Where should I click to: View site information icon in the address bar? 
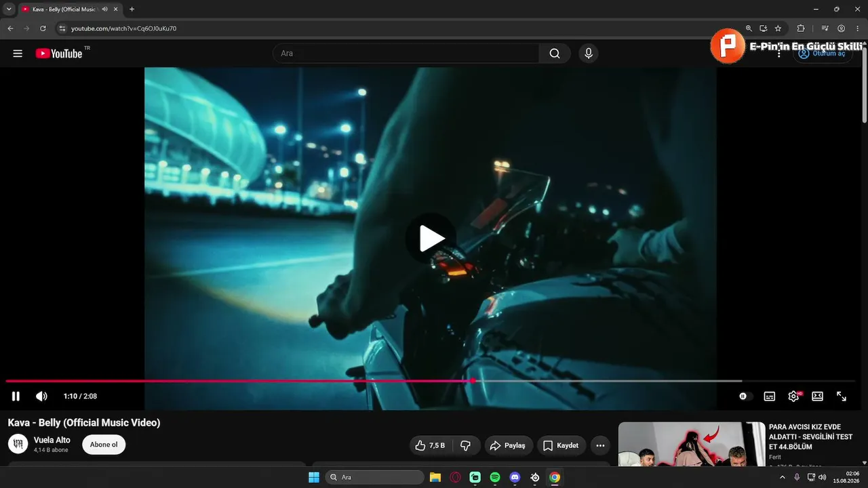click(62, 28)
